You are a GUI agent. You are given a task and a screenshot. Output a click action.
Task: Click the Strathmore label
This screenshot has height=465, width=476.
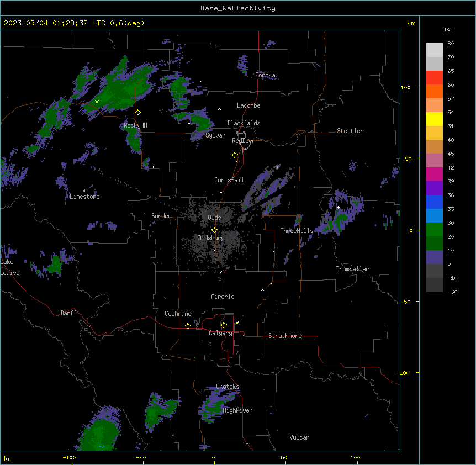[x=285, y=336]
